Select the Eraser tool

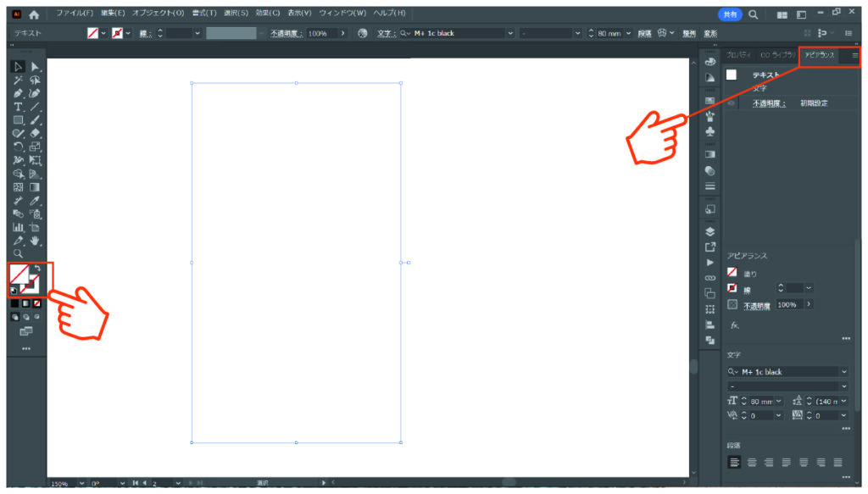pos(35,133)
